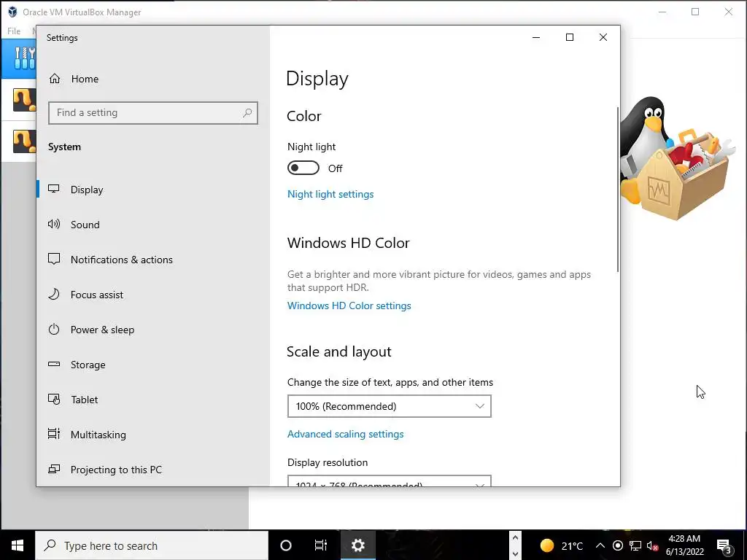The image size is (747, 560).
Task: Open the 100% (Recommended) scaling dropdown
Action: (390, 406)
